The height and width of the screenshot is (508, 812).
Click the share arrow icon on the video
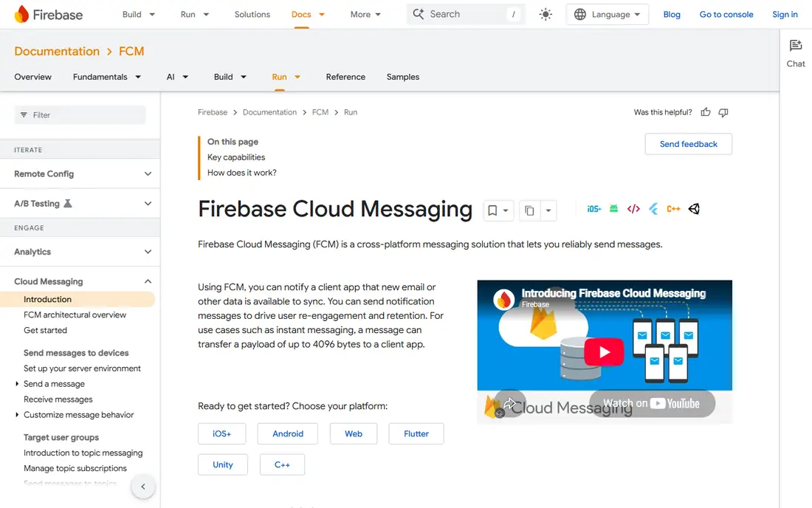[509, 403]
